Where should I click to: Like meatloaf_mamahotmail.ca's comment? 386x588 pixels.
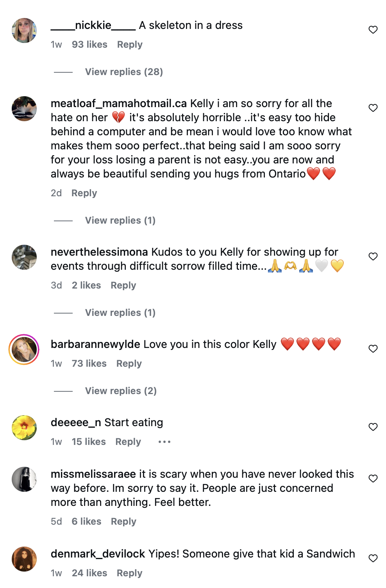(373, 108)
